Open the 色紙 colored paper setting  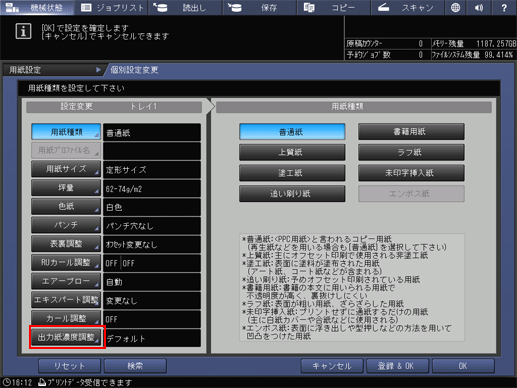[x=66, y=207]
